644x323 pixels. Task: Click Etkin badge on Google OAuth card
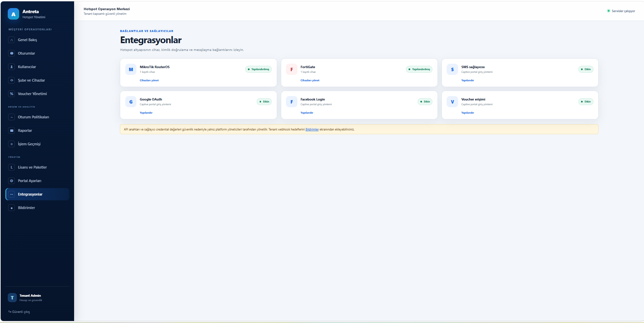click(264, 102)
